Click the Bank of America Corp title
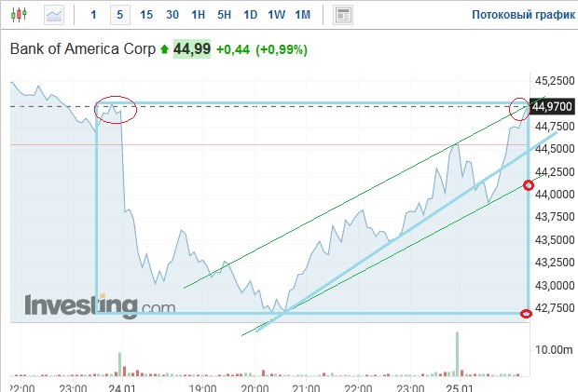This screenshot has width=578, height=392. coord(83,49)
